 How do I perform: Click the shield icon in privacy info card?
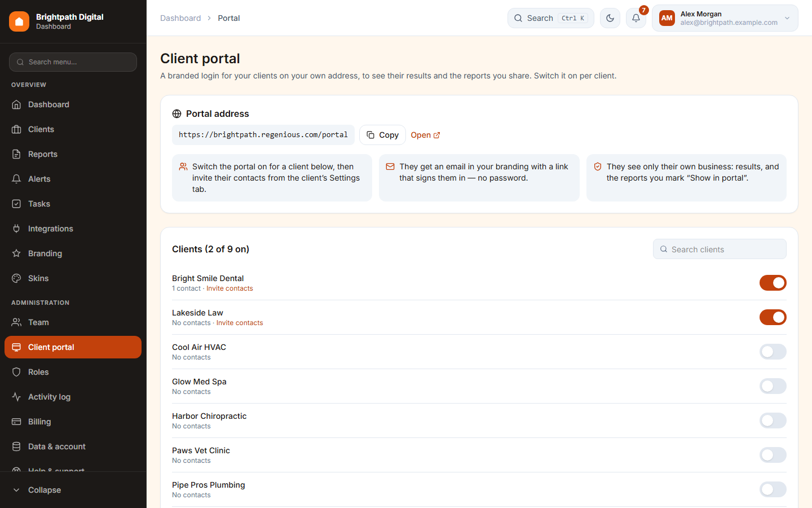(x=598, y=167)
